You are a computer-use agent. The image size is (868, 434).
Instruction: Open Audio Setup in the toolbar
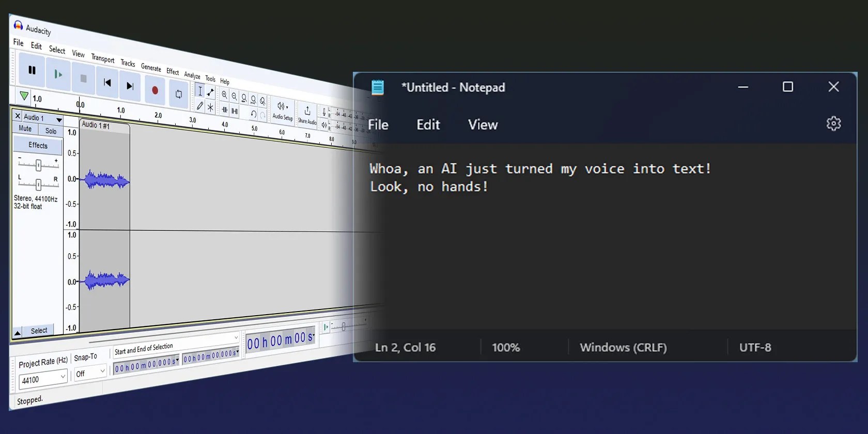[x=283, y=111]
